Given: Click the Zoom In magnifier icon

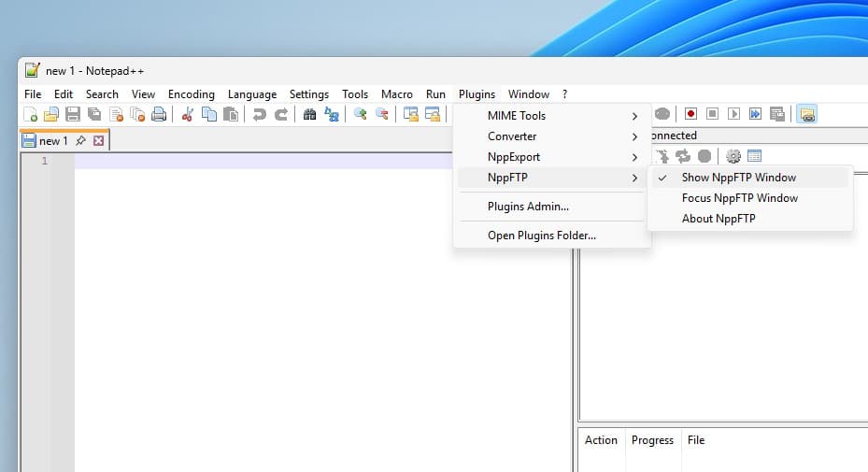Looking at the screenshot, I should [x=361, y=114].
